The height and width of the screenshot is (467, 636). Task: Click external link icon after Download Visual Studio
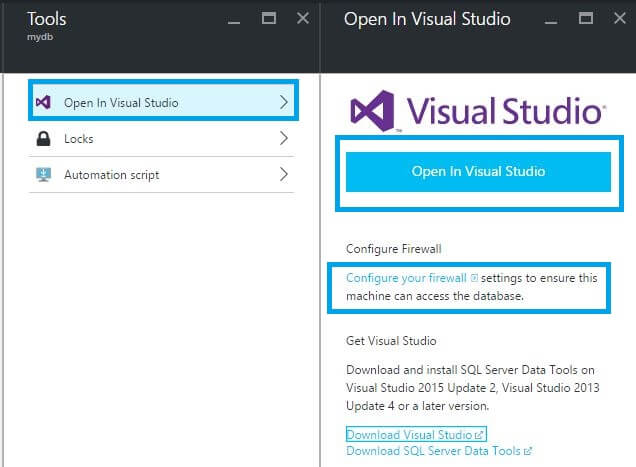click(481, 435)
